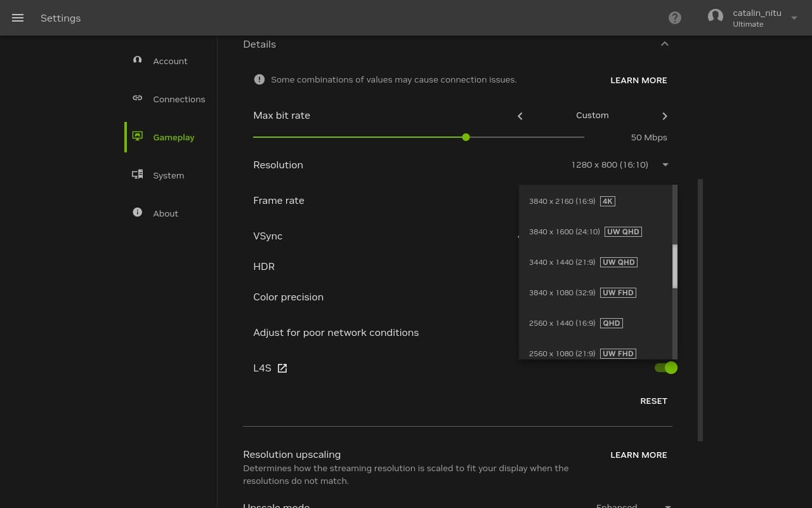
Task: Click the Connections link icon
Action: click(137, 98)
